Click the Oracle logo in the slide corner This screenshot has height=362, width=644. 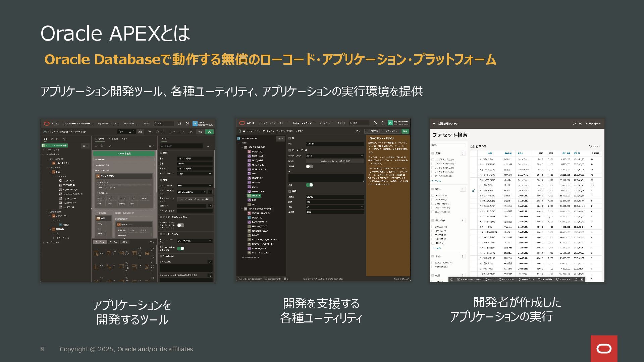[x=604, y=349]
